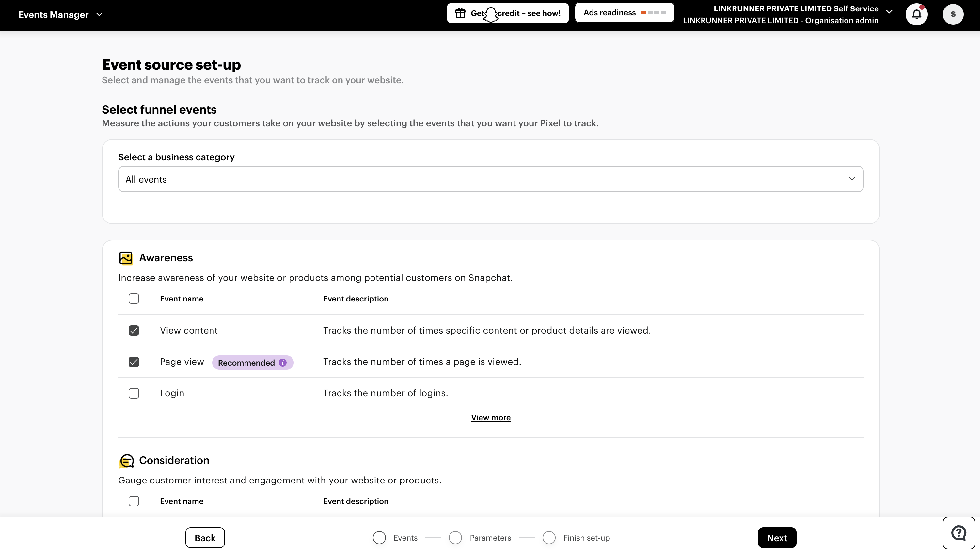Viewport: 980px width, 554px height.
Task: Click the Back button
Action: (205, 538)
